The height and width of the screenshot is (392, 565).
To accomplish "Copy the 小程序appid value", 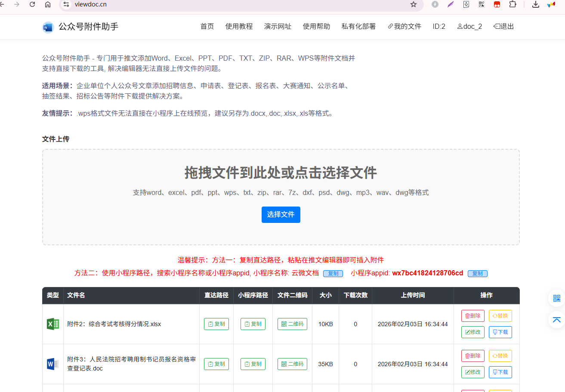I will 477,273.
